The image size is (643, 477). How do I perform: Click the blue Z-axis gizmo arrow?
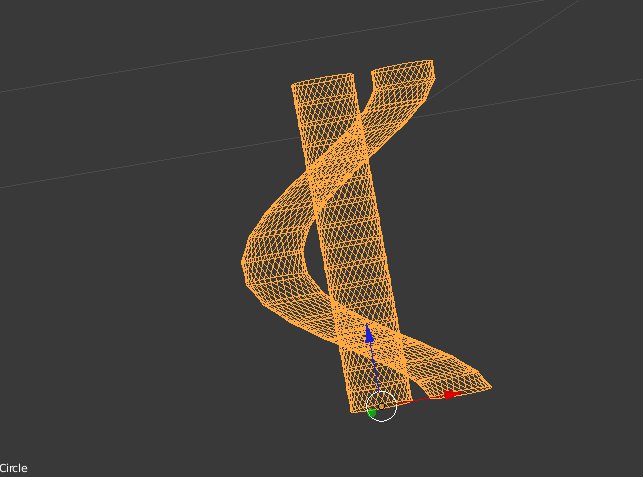tap(369, 333)
